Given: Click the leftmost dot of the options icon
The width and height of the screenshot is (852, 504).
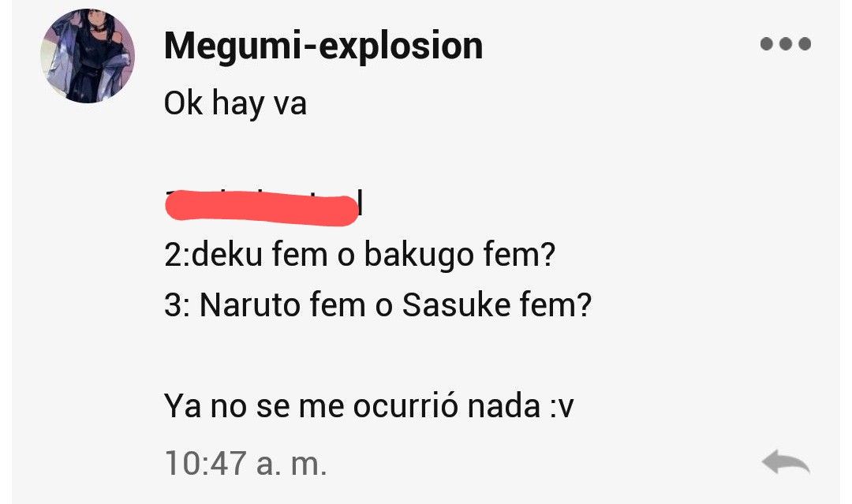Looking at the screenshot, I should coord(767,43).
